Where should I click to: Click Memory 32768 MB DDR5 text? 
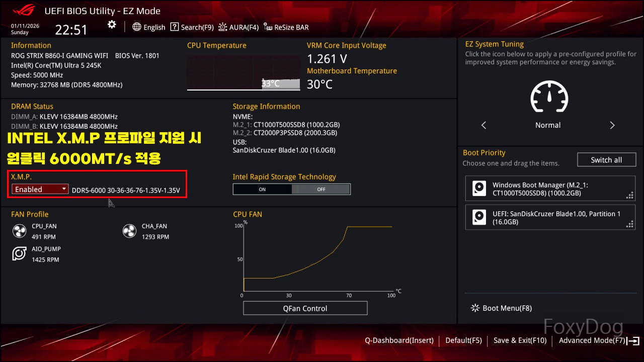(x=67, y=85)
